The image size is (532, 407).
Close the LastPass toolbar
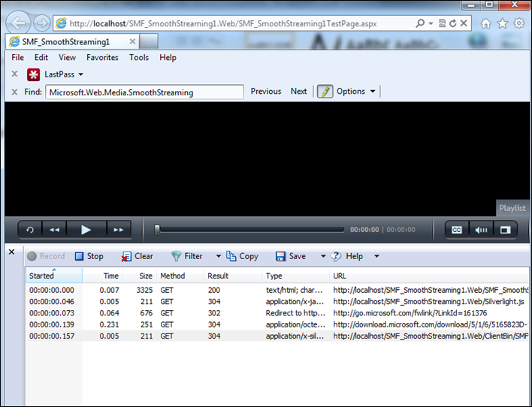(x=14, y=74)
